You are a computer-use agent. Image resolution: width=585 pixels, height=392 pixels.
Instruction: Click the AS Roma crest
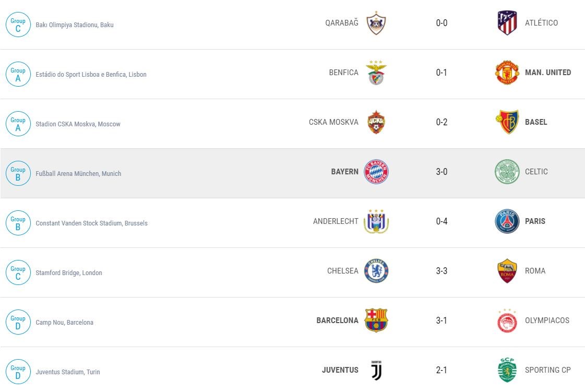pos(507,271)
